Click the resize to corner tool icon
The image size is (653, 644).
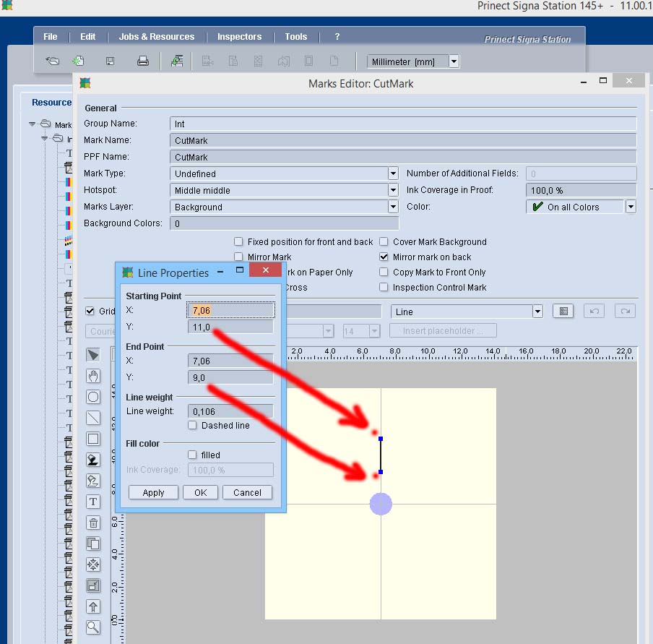pyautogui.click(x=93, y=585)
